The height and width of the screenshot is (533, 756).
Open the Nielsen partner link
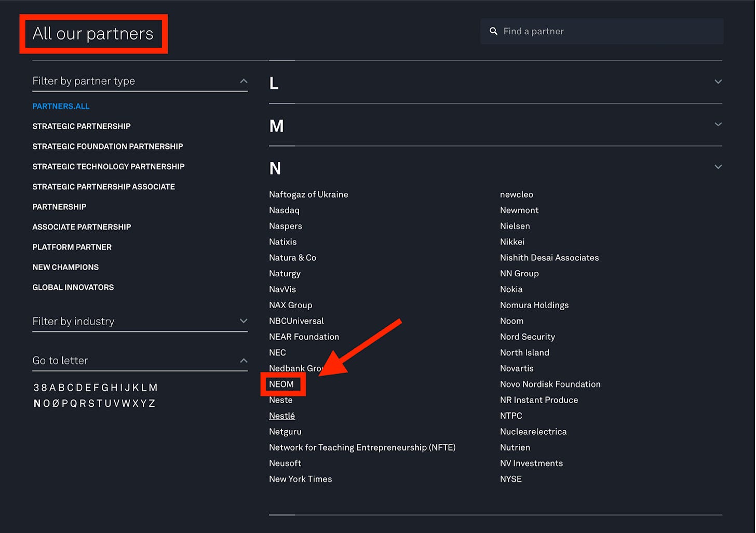[515, 226]
